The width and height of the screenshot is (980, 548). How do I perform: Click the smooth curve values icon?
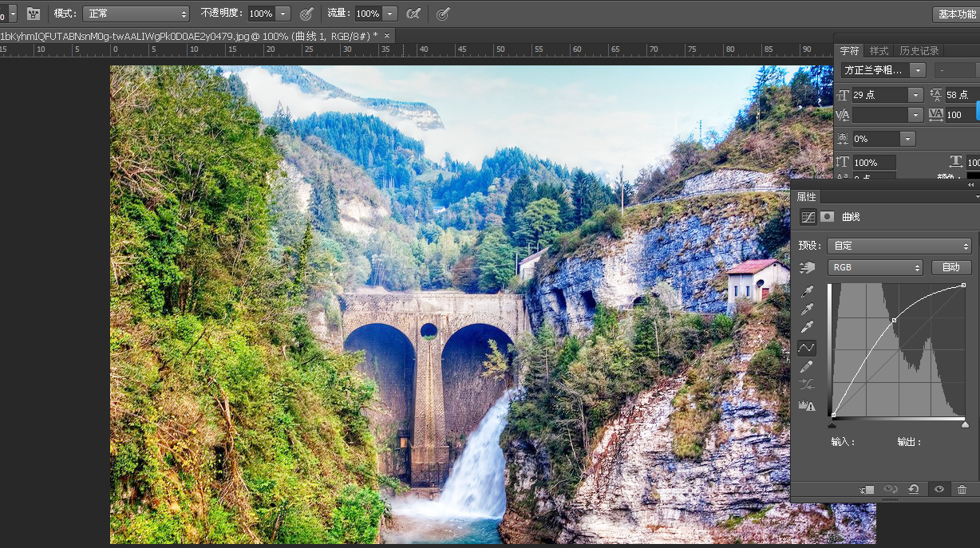click(807, 385)
